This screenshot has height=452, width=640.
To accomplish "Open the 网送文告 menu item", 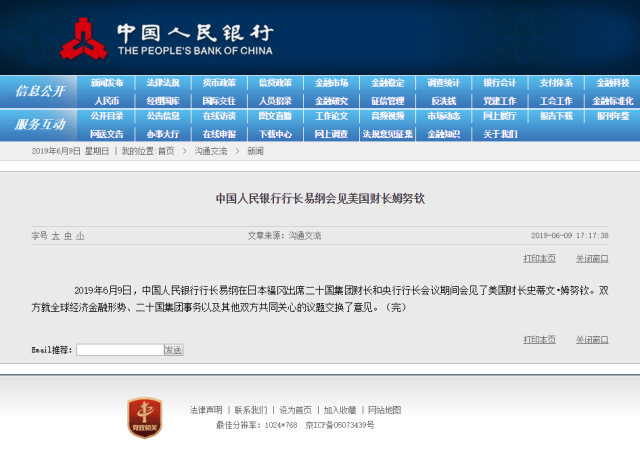I will (x=107, y=134).
